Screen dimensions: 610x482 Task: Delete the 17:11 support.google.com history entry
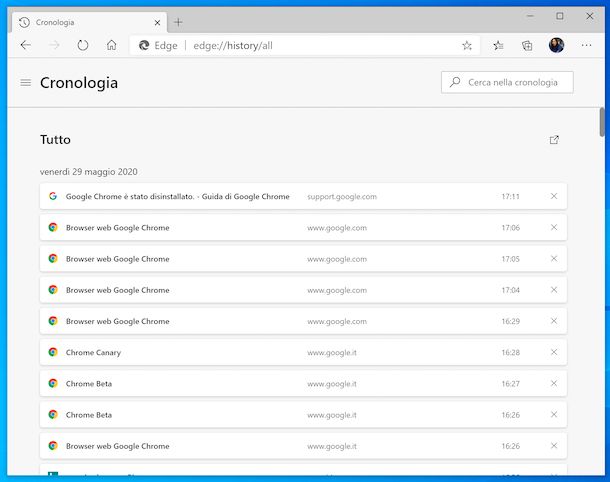pos(554,196)
